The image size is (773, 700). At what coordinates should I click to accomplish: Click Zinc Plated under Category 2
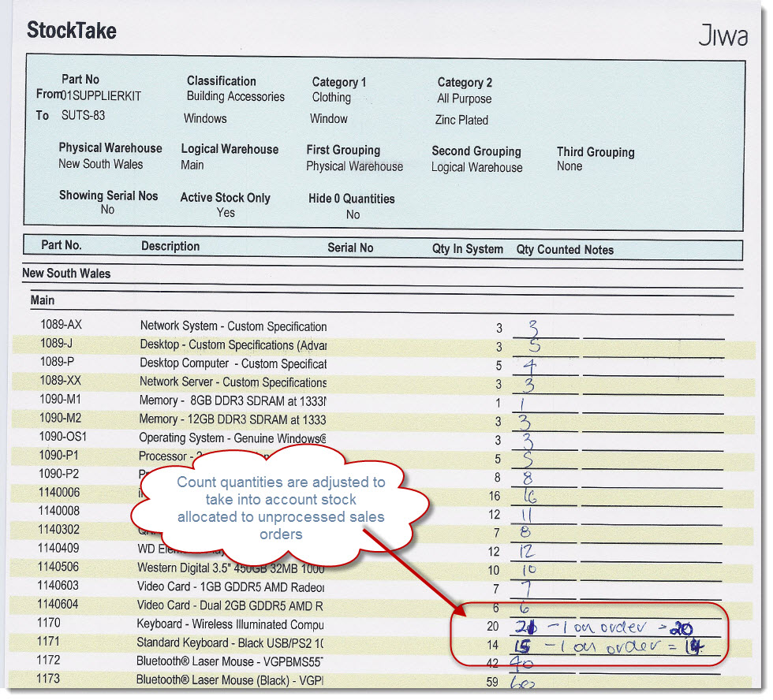point(461,120)
